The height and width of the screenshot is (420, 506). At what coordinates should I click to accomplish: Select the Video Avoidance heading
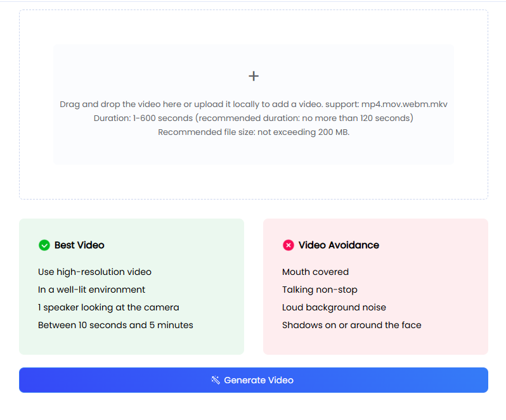tap(339, 245)
